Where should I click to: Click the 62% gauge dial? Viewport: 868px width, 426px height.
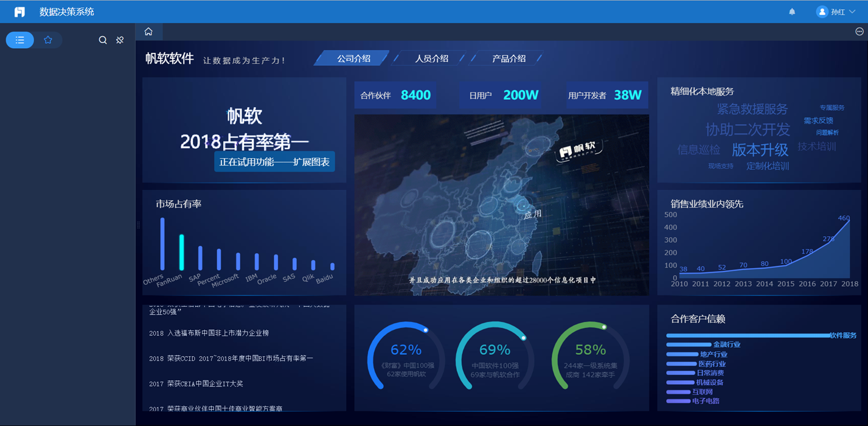click(406, 356)
